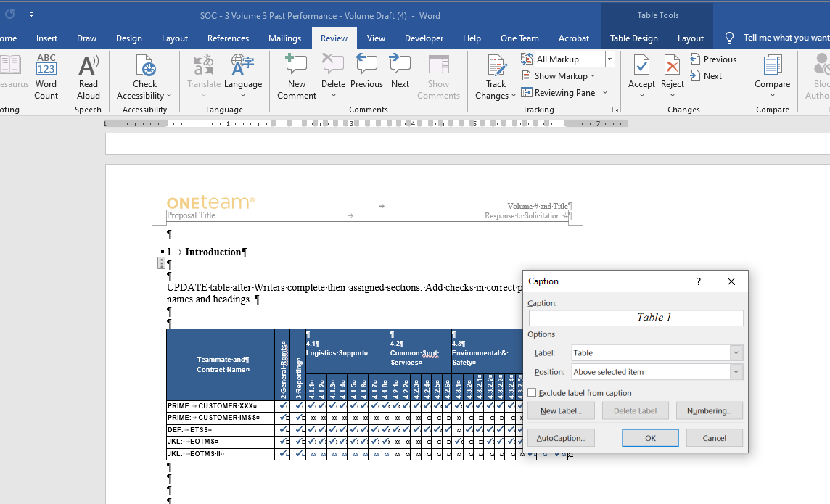Open the Word Count tool

(x=46, y=76)
